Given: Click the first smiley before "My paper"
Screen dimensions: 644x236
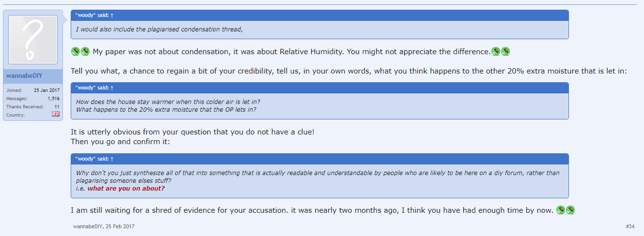Looking at the screenshot, I should click(76, 51).
